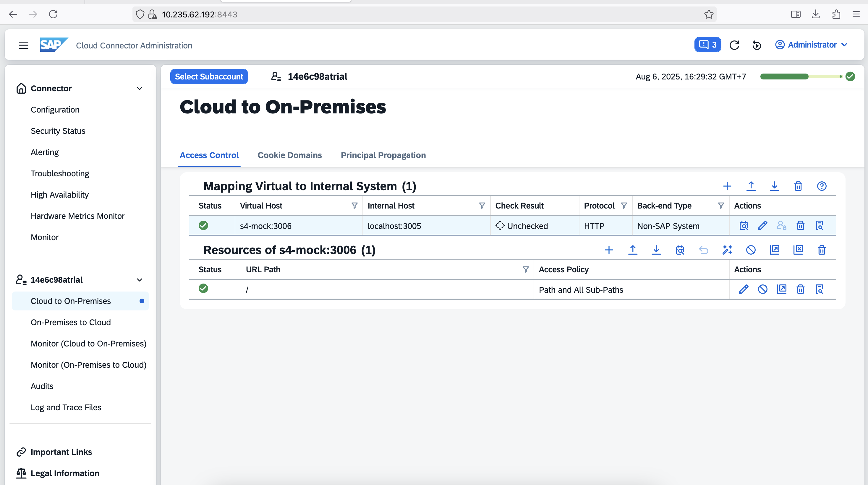Open On-Premises to Cloud

(x=71, y=323)
